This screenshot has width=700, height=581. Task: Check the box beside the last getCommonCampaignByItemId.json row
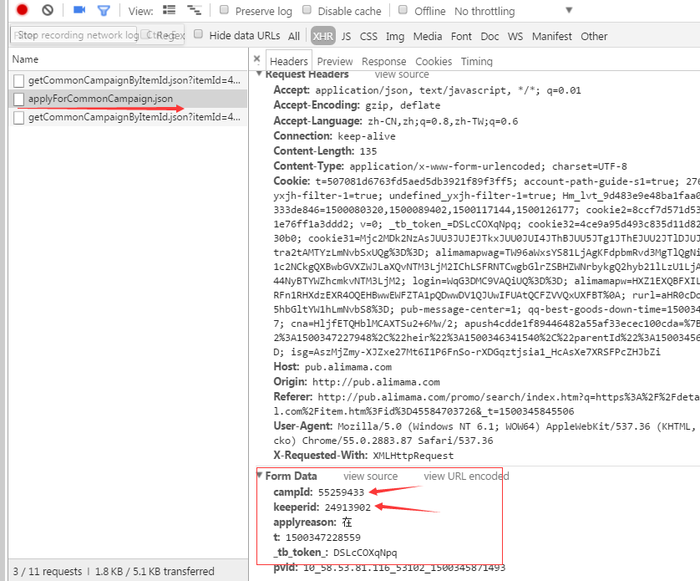point(19,118)
